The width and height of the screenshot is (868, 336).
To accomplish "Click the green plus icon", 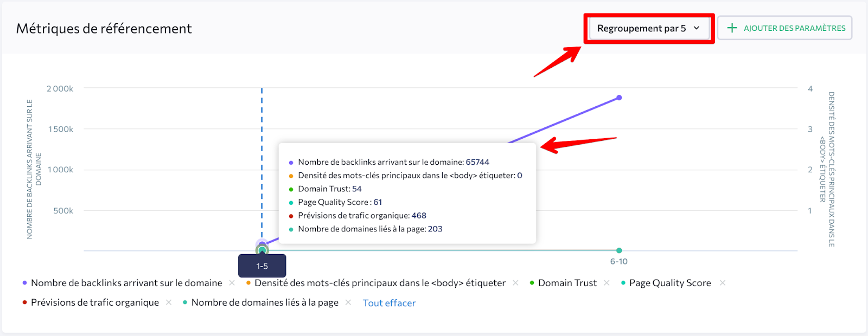I will (x=732, y=28).
